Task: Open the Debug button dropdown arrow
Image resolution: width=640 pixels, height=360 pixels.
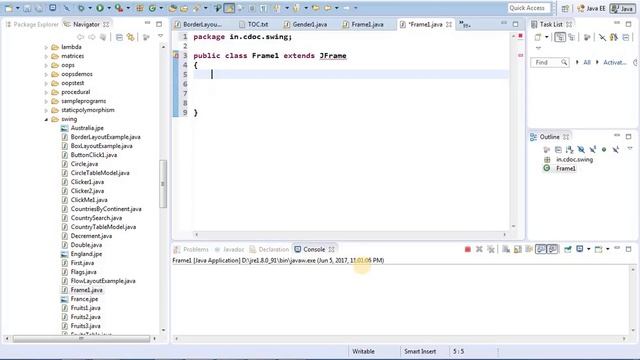Action: (89, 8)
